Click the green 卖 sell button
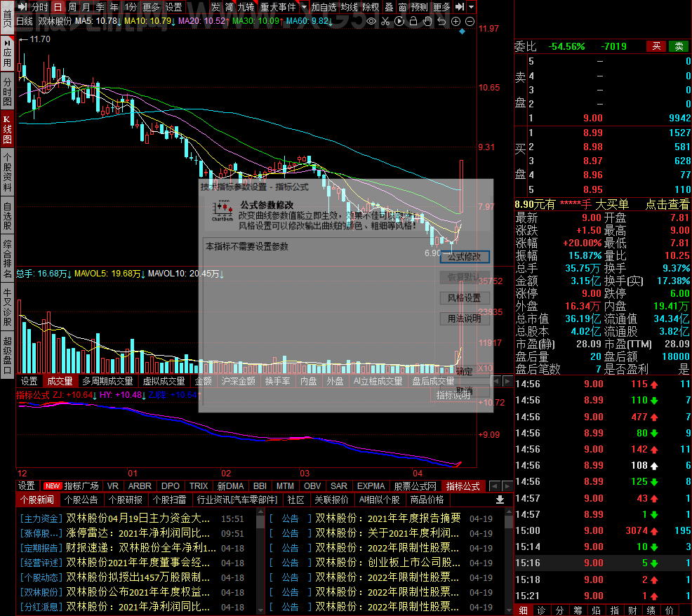The width and height of the screenshot is (692, 616). 679,46
